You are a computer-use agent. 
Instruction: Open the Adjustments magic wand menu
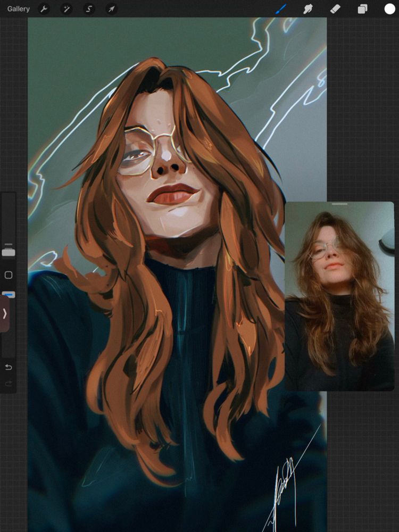point(66,9)
